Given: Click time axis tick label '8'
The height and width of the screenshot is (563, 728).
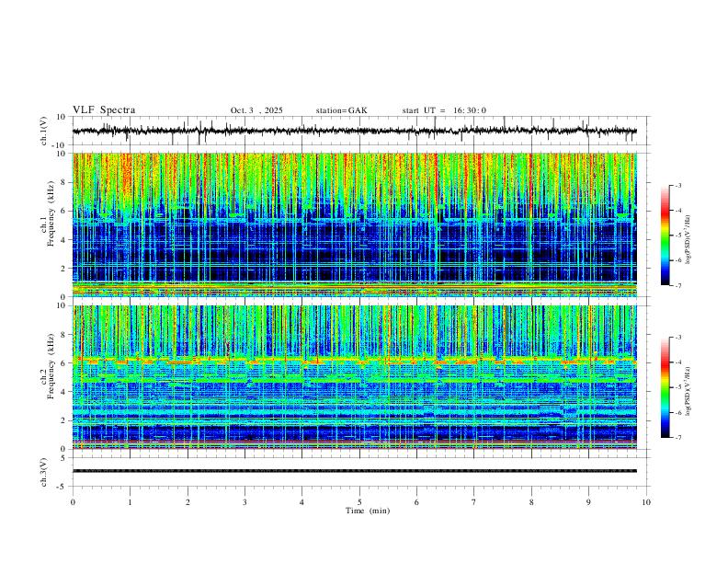Looking at the screenshot, I should coord(531,502).
